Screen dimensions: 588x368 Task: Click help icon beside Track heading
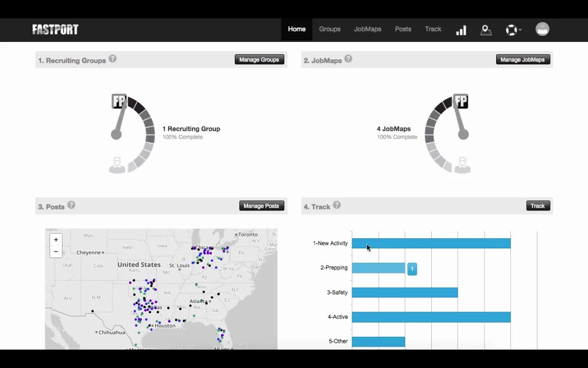(337, 205)
